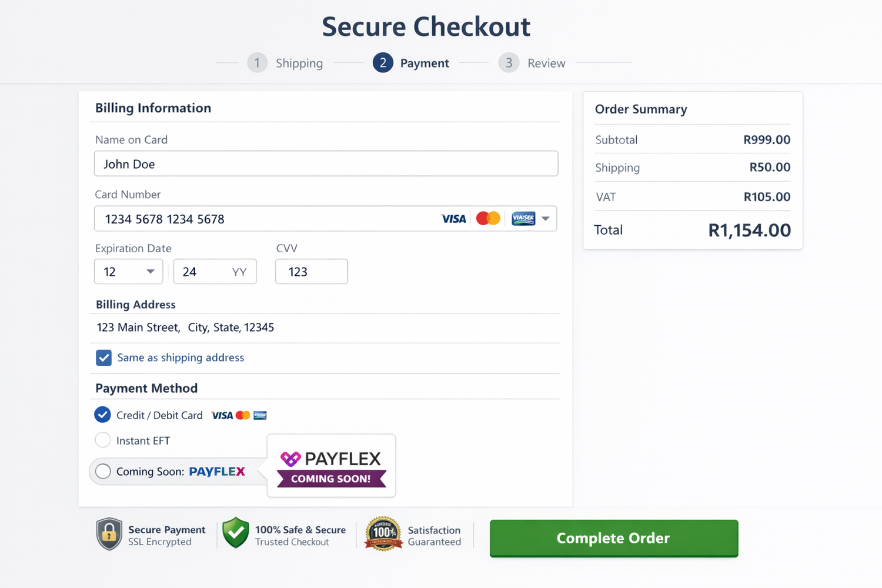Viewport: 882px width, 588px height.
Task: Go to step 3 Review
Action: pos(509,63)
